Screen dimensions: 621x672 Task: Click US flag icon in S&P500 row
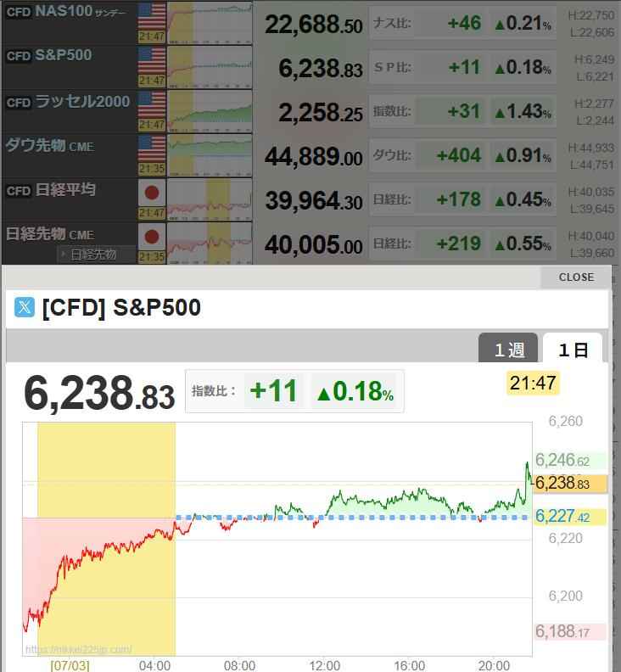point(152,60)
